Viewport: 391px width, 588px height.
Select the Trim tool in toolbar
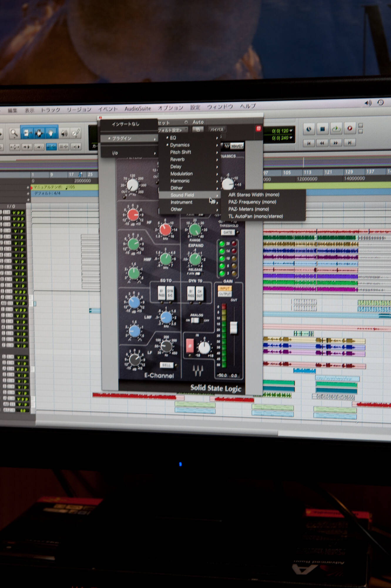point(27,133)
